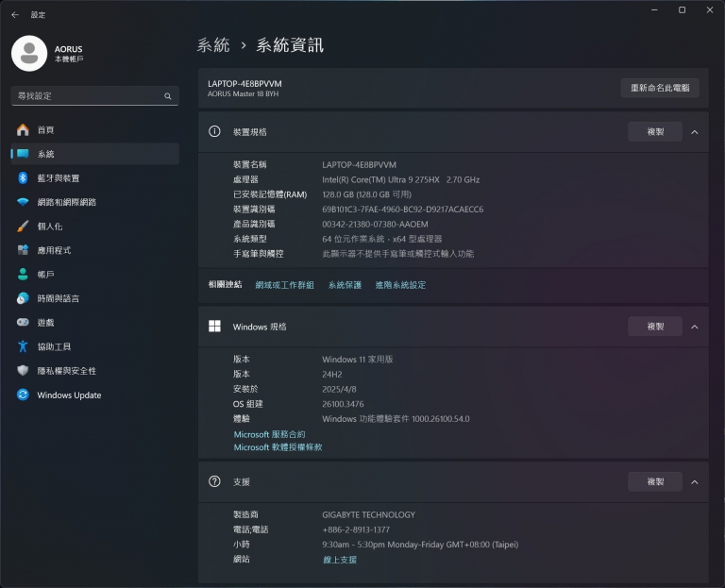The height and width of the screenshot is (588, 725).
Task: Click the 裝置規格 info icon
Action: pos(214,132)
